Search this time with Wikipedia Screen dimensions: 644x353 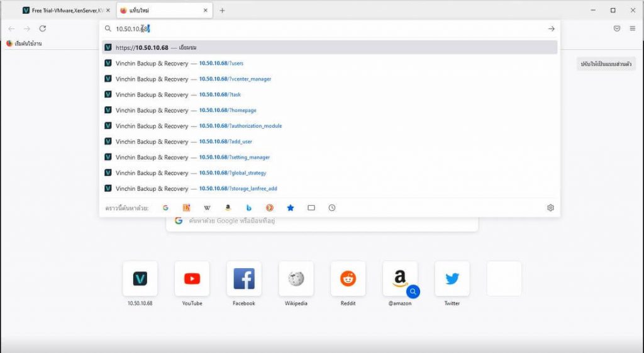click(x=207, y=208)
